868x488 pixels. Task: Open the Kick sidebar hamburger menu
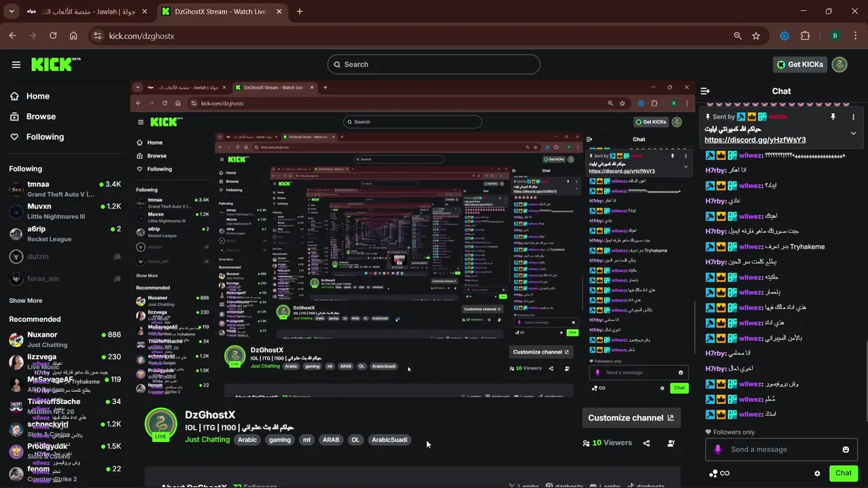pos(16,64)
